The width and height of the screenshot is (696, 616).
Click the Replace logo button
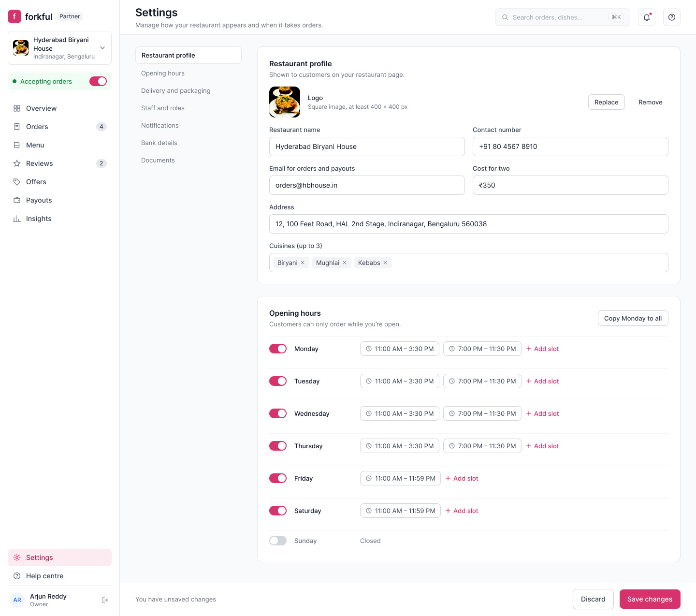tap(607, 102)
